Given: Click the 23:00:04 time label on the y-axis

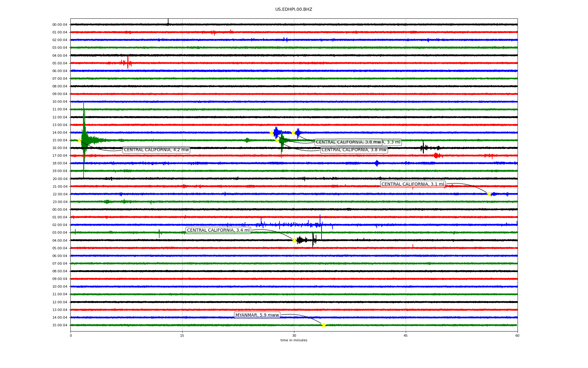Looking at the screenshot, I should tap(60, 202).
